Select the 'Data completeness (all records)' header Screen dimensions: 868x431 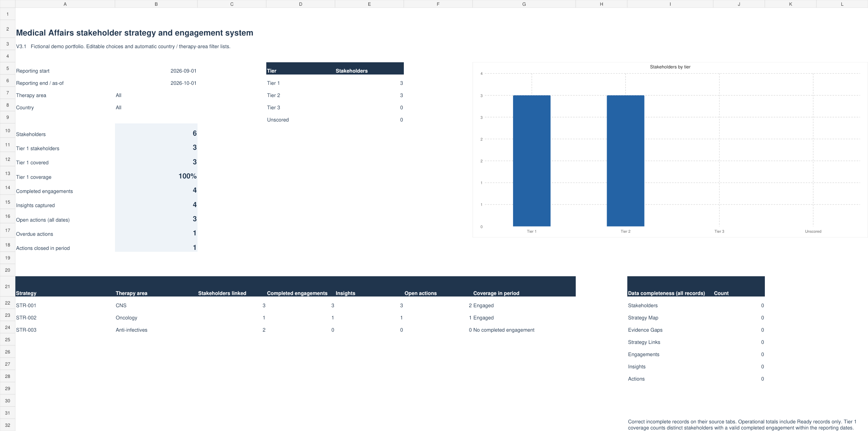click(x=670, y=287)
